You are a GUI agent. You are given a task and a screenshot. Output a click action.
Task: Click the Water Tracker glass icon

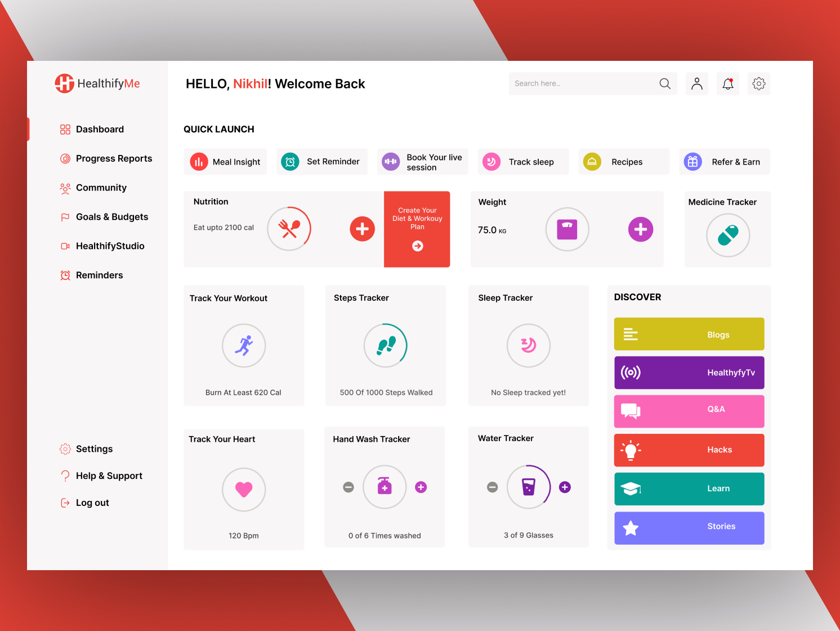[x=529, y=487]
